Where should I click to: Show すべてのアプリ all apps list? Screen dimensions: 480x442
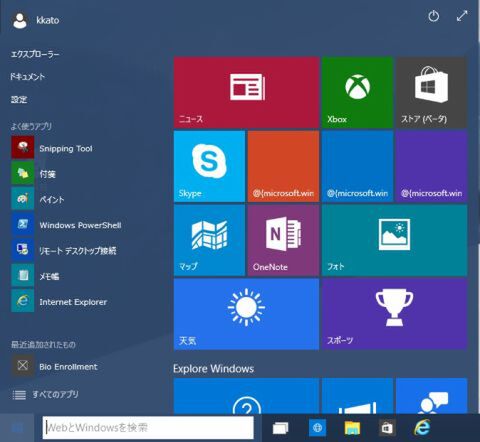point(45,395)
